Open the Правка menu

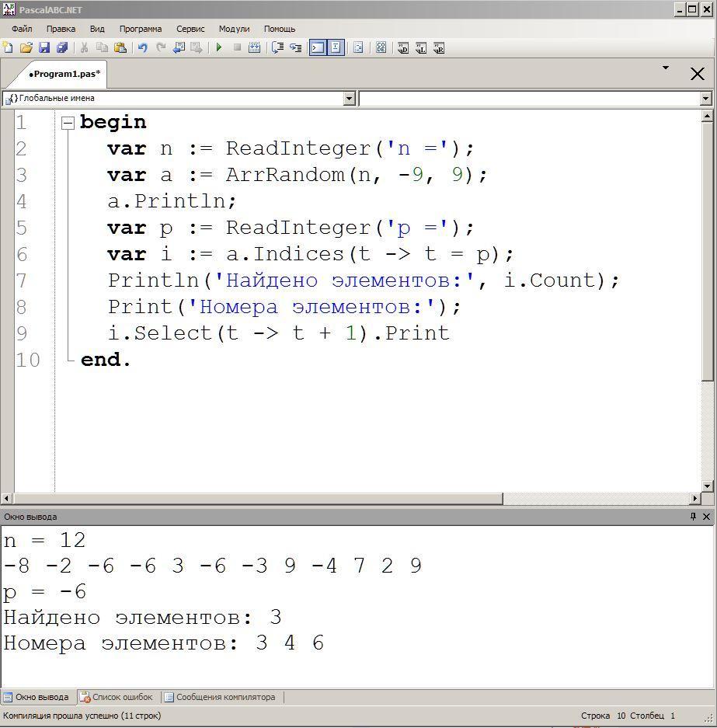(61, 29)
